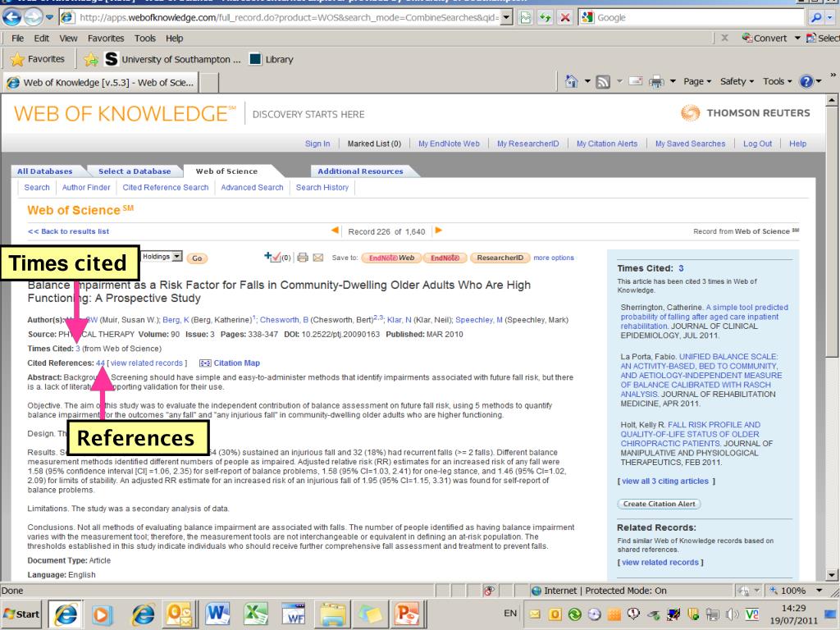The image size is (840, 630).
Task: Click the blue Help question mark icon
Action: 806,81
